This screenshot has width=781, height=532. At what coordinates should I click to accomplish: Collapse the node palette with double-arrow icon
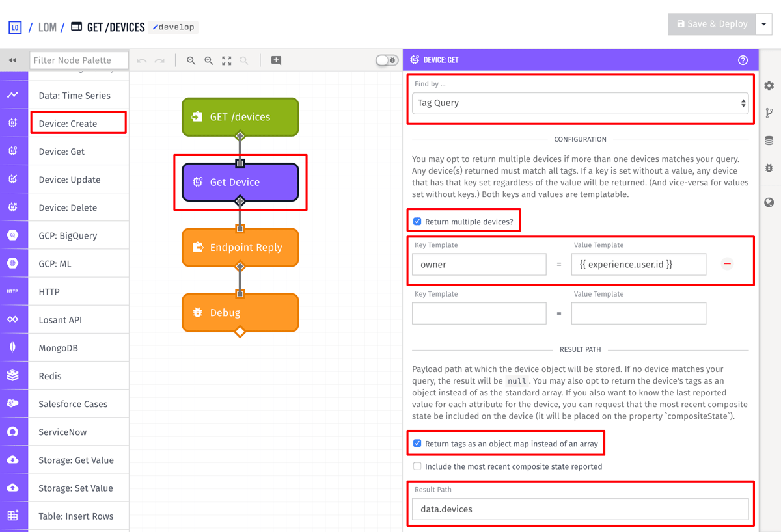[12, 60]
